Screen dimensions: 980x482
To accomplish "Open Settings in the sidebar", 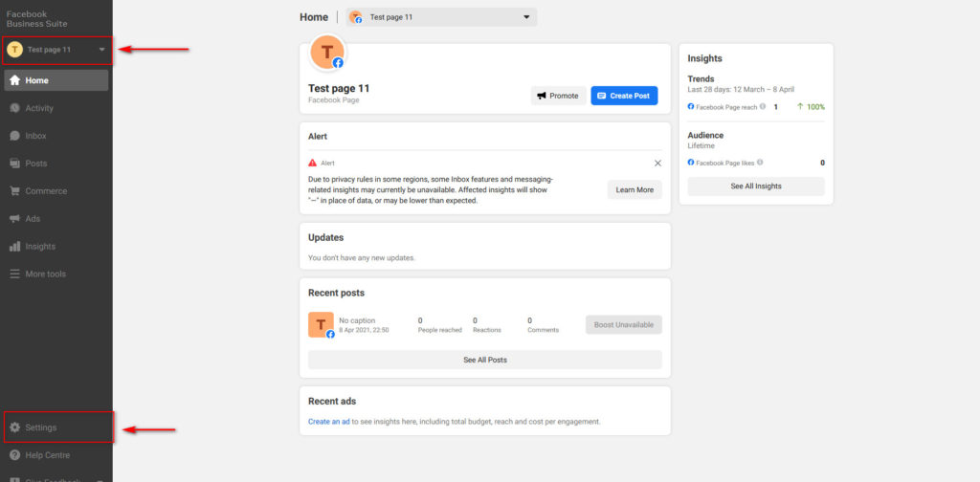I will tap(56, 427).
